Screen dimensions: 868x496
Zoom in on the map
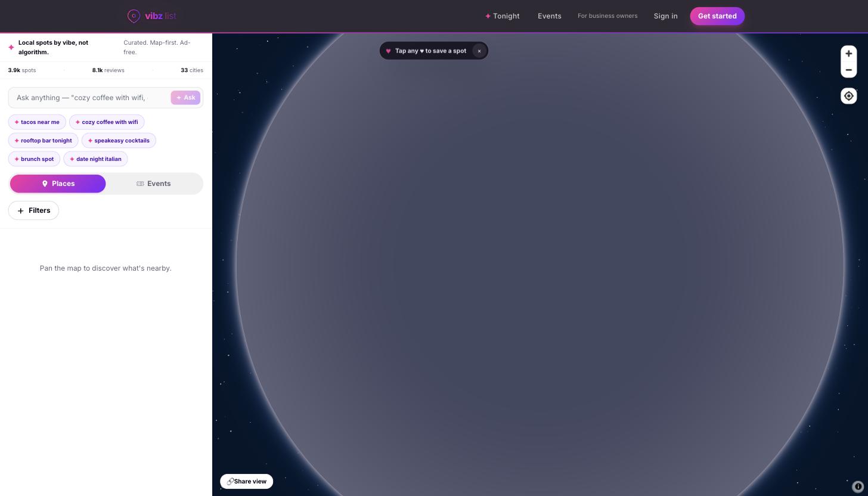tap(849, 54)
